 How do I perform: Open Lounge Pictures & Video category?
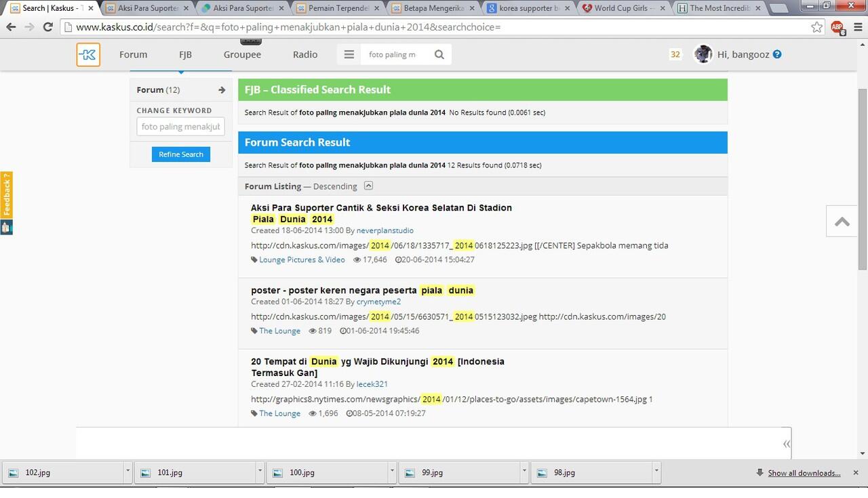tap(302, 260)
